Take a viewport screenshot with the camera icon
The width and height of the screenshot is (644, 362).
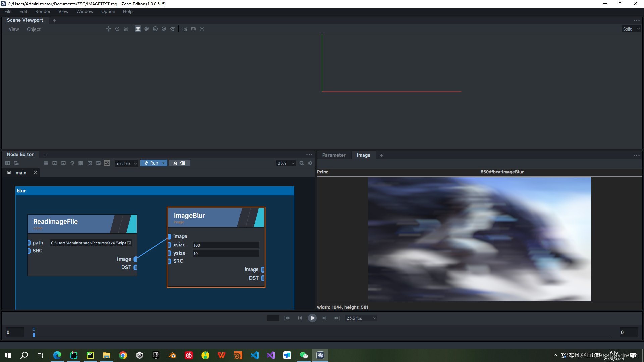coord(184,29)
